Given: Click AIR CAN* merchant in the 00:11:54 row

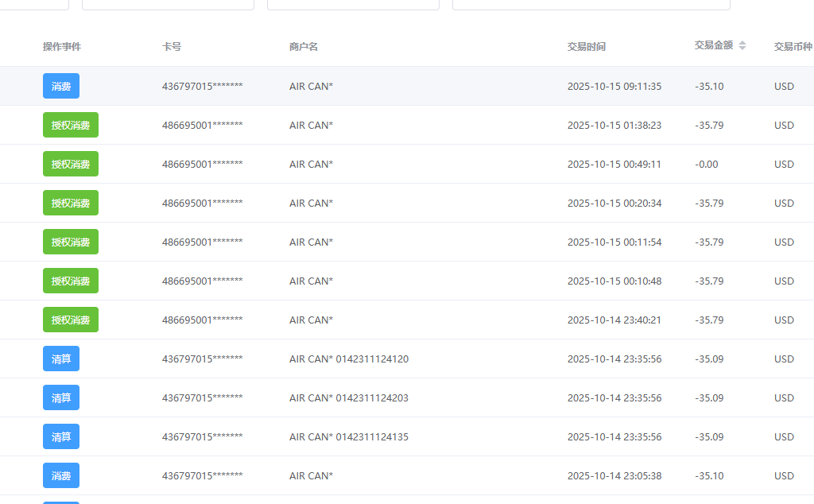Looking at the screenshot, I should click(x=311, y=242).
